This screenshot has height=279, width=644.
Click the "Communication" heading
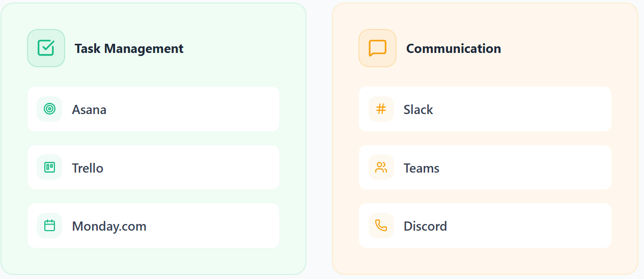453,48
